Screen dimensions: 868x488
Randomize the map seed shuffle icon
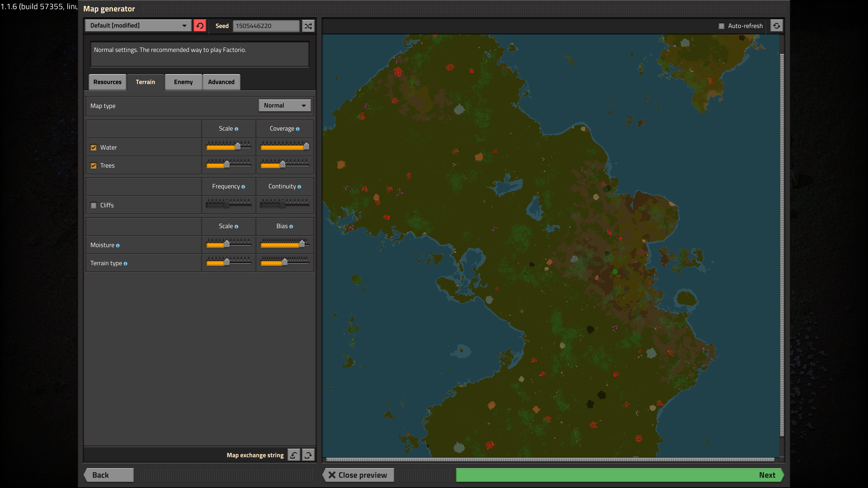[308, 26]
